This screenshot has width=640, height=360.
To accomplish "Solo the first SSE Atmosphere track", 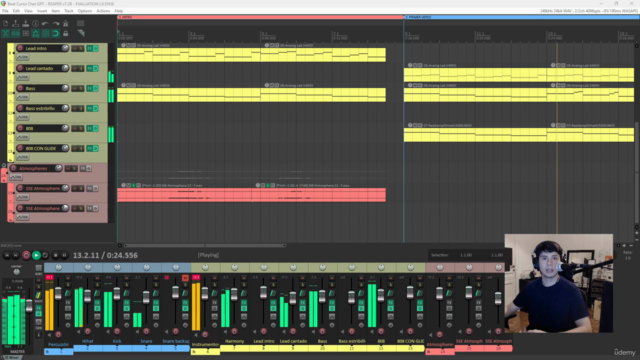I will pos(81,189).
